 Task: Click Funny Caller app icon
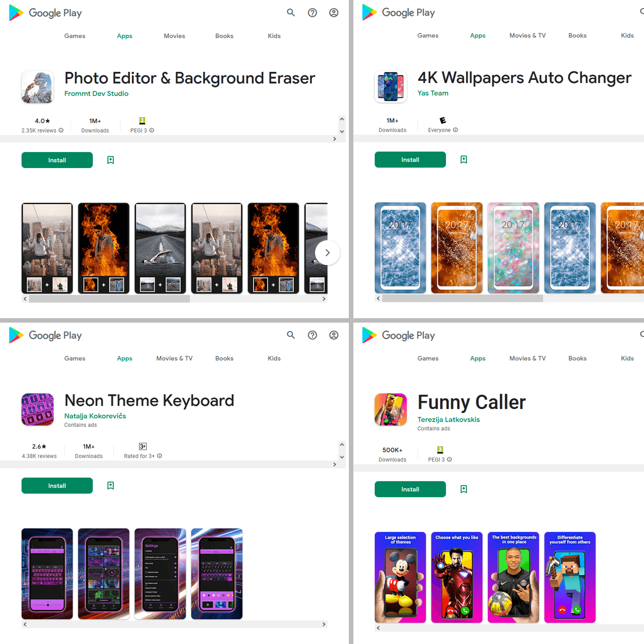(391, 409)
